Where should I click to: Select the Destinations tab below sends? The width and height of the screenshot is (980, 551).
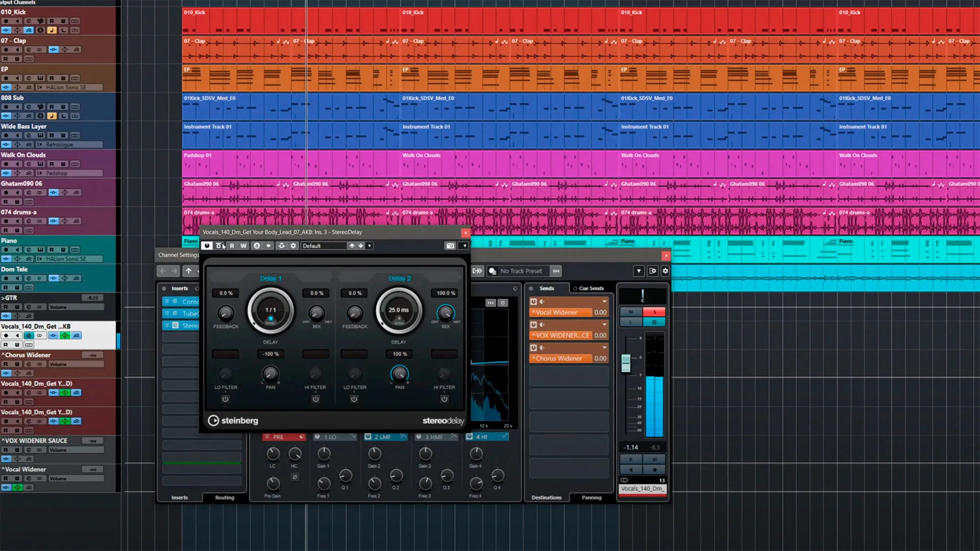(x=546, y=498)
